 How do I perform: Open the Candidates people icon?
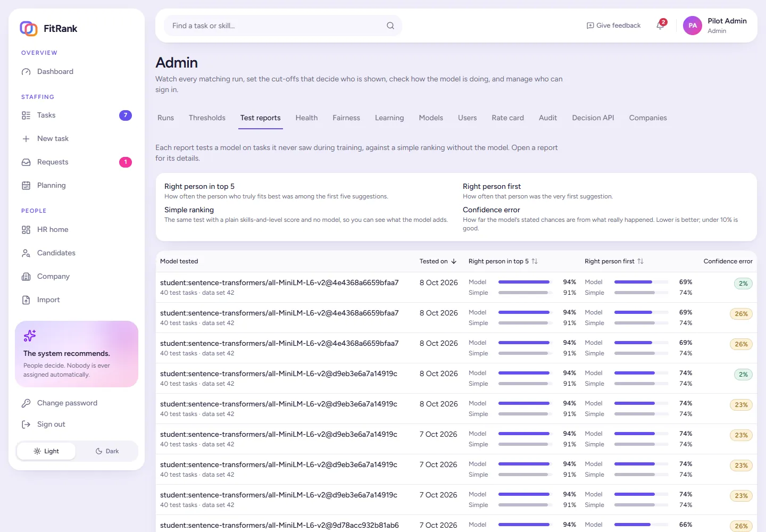(x=26, y=253)
